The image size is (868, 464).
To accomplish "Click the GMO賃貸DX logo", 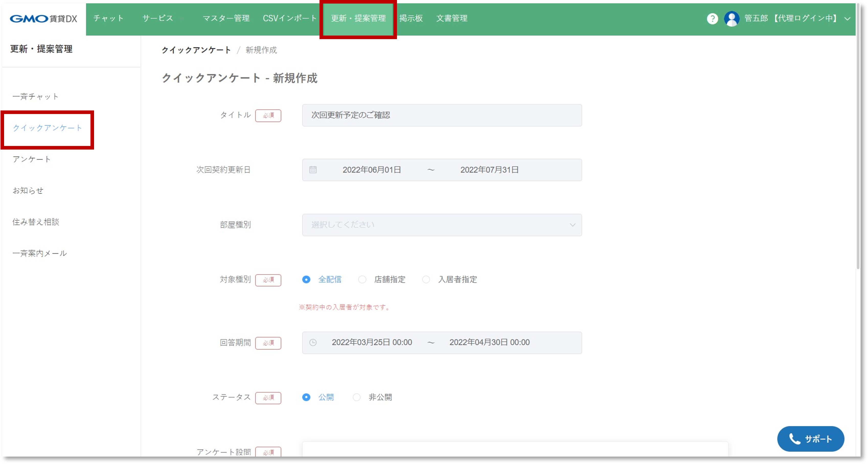I will click(43, 18).
